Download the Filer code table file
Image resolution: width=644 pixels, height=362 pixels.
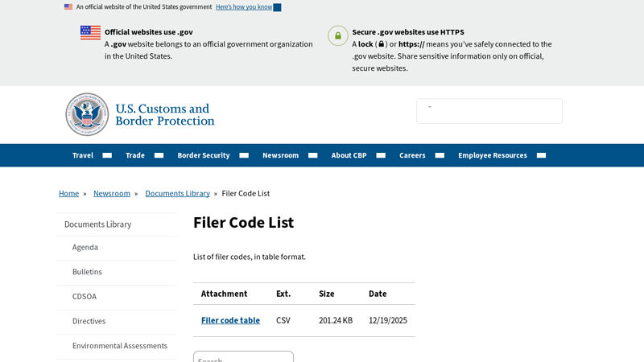[x=230, y=320]
